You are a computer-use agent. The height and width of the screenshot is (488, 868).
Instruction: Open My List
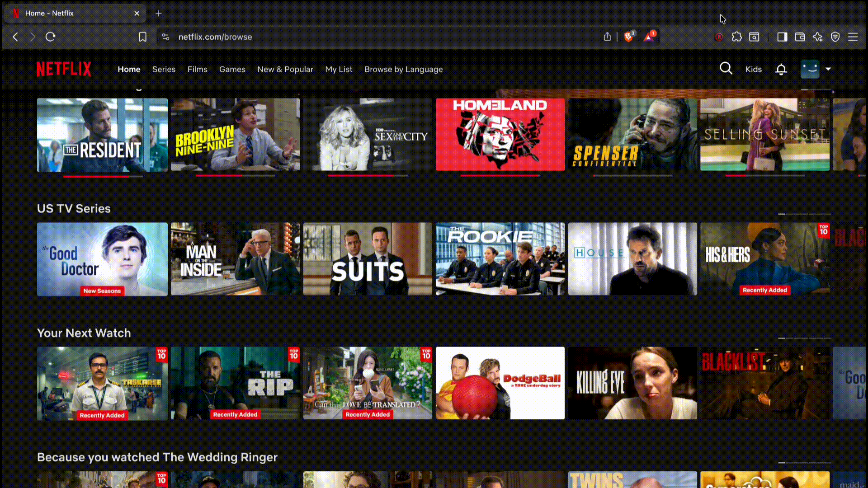coord(339,69)
